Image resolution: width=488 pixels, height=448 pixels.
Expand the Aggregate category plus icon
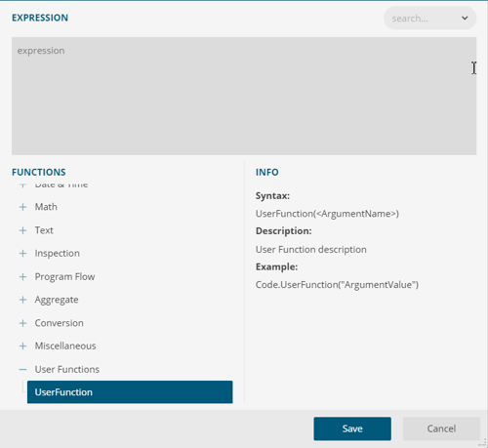point(22,300)
